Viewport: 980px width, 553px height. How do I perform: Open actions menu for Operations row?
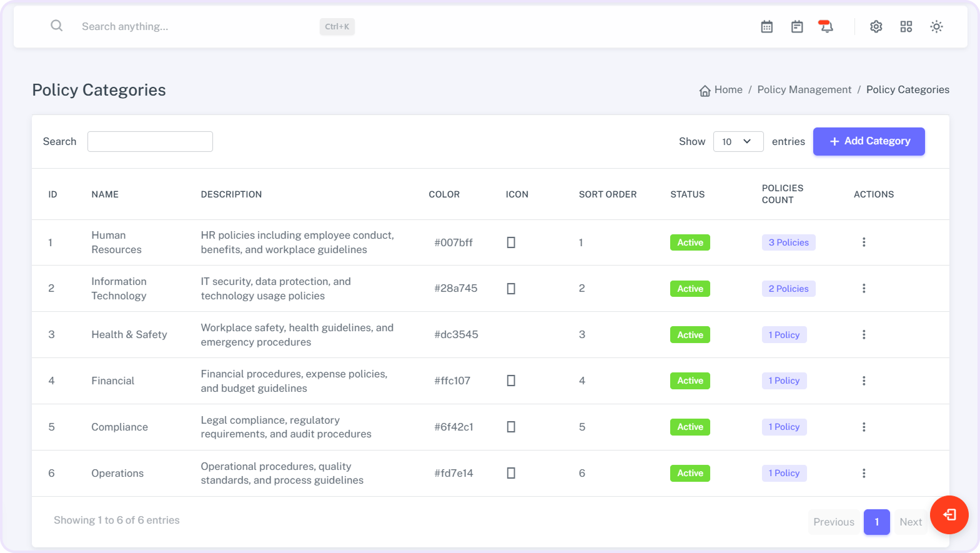tap(864, 473)
